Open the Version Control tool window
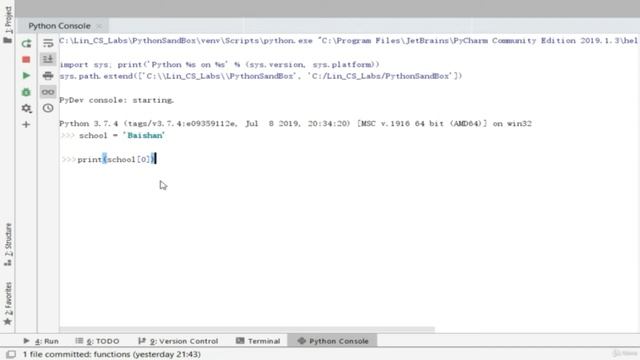Screen dimensions: 640x360 [x=178, y=341]
